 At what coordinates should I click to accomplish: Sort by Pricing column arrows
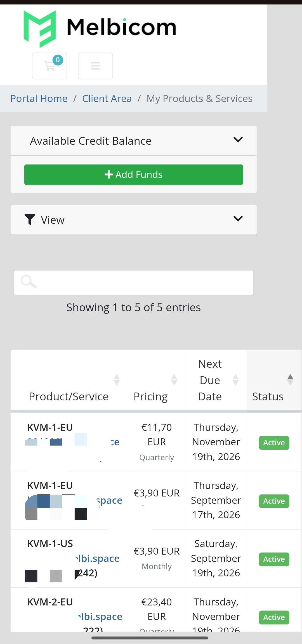click(x=174, y=380)
